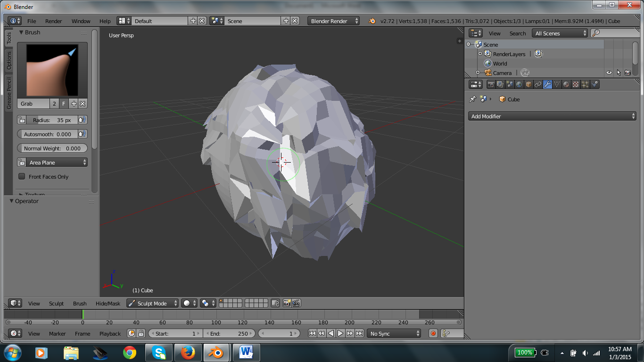The width and height of the screenshot is (644, 362).
Task: Open the World properties globe icon
Action: click(519, 84)
